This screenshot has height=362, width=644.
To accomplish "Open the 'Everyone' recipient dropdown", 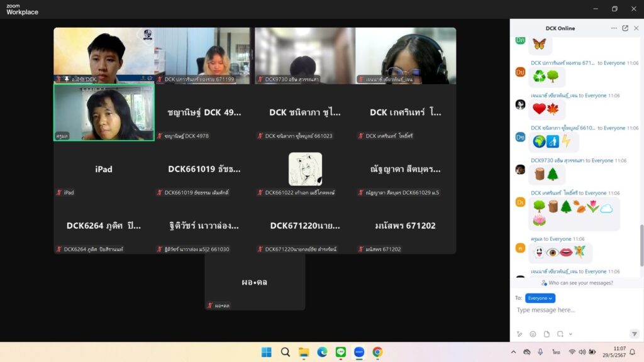I will (540, 298).
